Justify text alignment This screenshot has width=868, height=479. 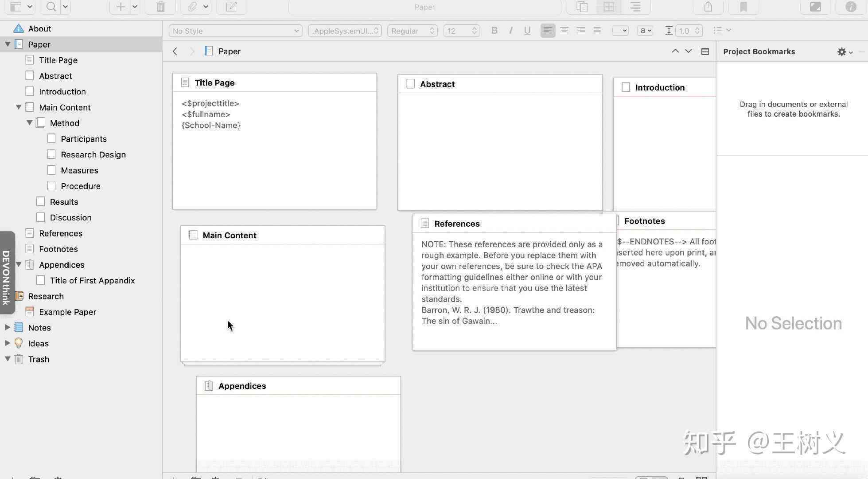click(597, 30)
